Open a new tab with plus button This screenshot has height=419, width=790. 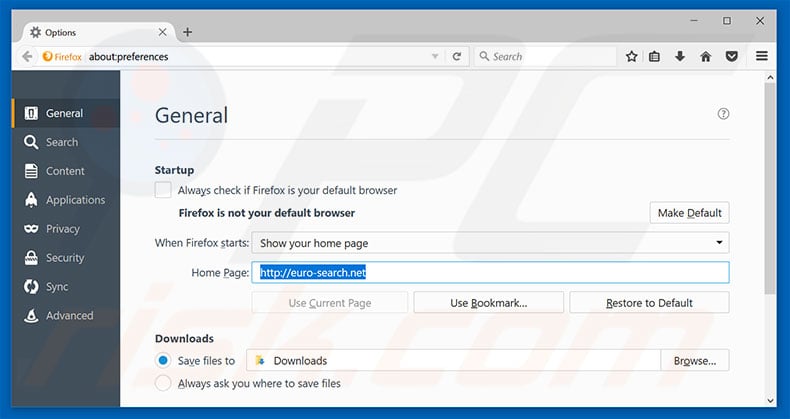click(x=187, y=32)
